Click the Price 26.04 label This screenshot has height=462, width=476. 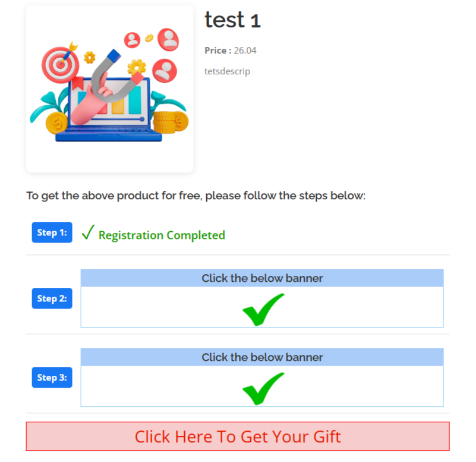(231, 51)
